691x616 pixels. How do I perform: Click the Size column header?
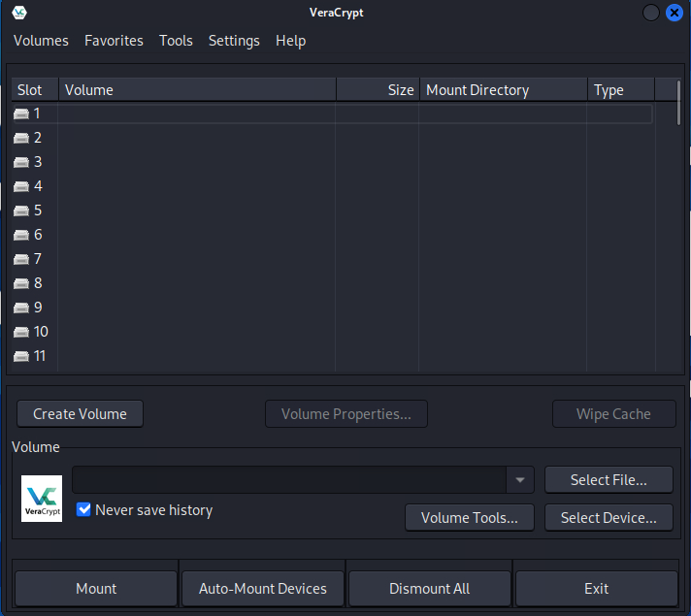(378, 90)
